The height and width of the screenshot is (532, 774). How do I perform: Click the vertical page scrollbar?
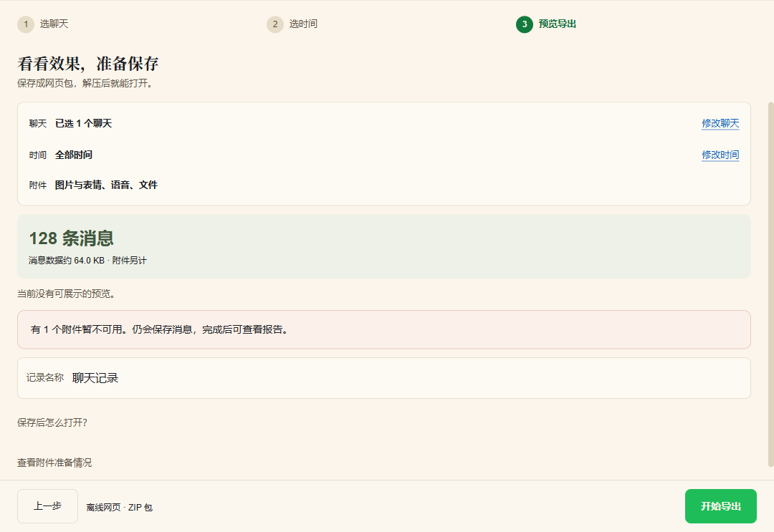point(770,284)
